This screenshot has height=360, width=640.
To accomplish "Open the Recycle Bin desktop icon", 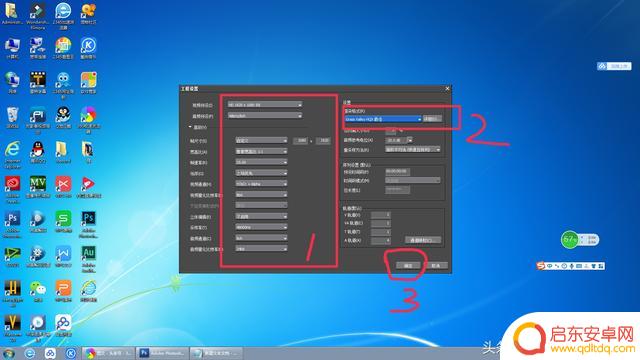I will pos(12,117).
